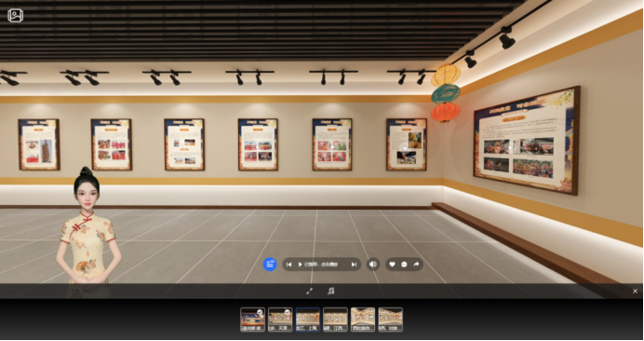
Task: Open the large exhibit board on right wall
Action: pos(527,141)
